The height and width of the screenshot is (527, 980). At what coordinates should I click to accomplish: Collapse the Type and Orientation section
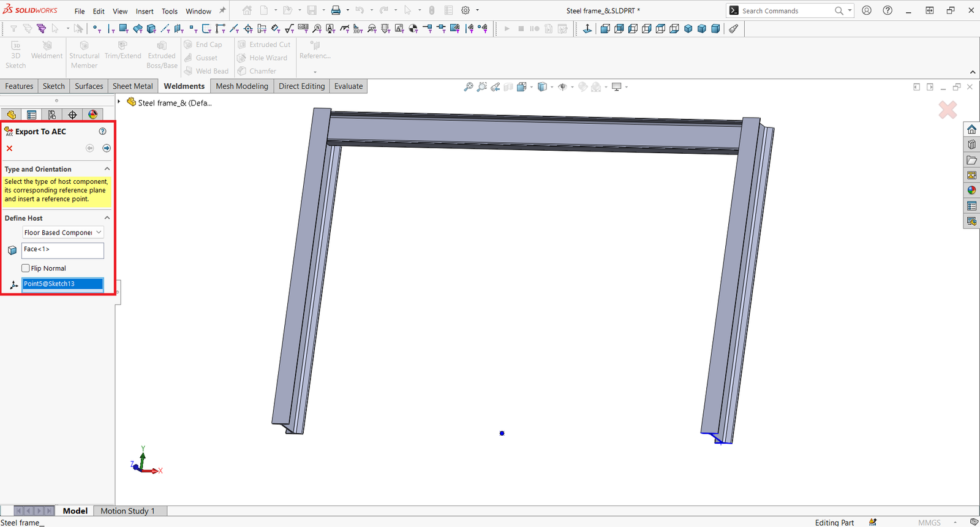click(107, 169)
